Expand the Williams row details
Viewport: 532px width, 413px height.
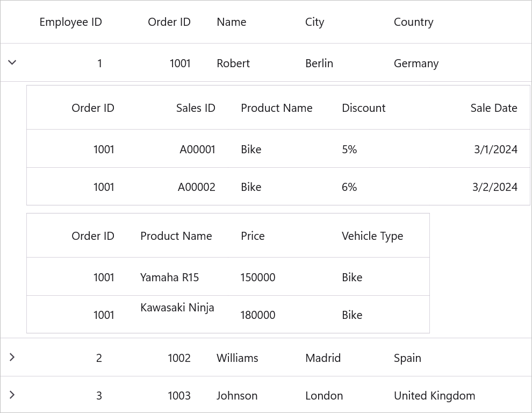click(12, 357)
